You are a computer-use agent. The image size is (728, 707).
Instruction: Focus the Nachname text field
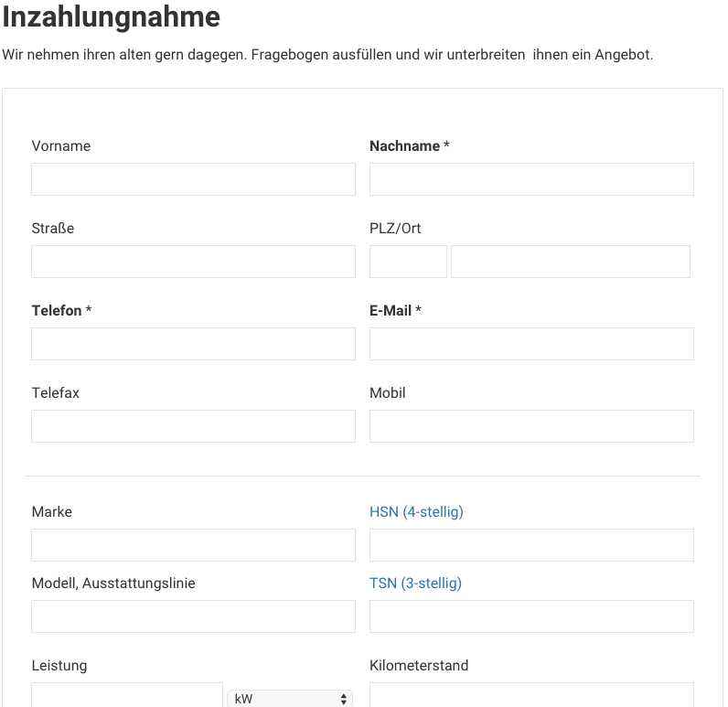point(531,179)
